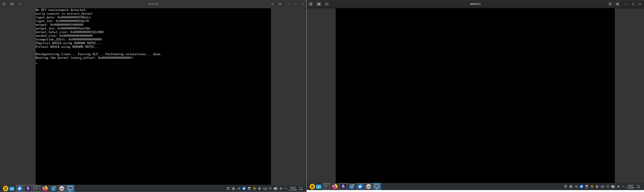The width and height of the screenshot is (644, 192).
Task: Toggle fullscreen in alt10.2 (1) viewer
Action: 610,4
